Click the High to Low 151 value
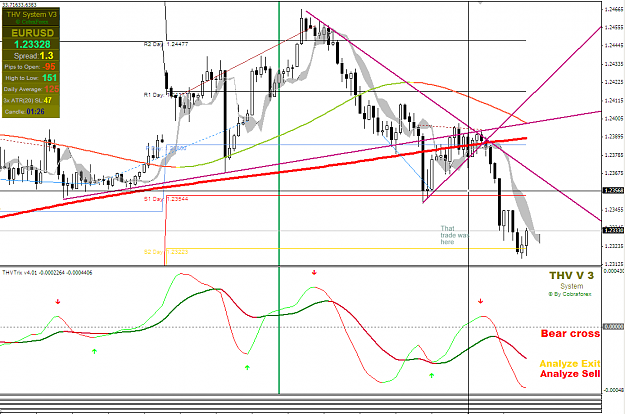The image size is (625, 414). pyautogui.click(x=50, y=78)
